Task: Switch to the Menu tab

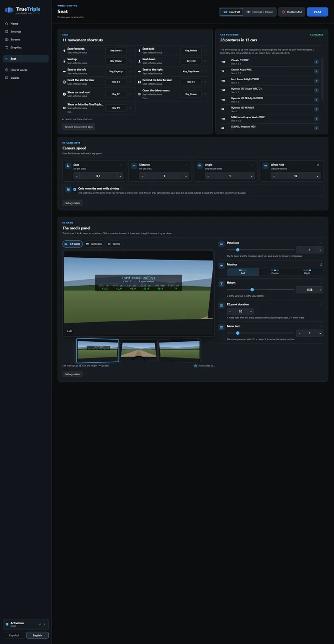Action: point(114,244)
